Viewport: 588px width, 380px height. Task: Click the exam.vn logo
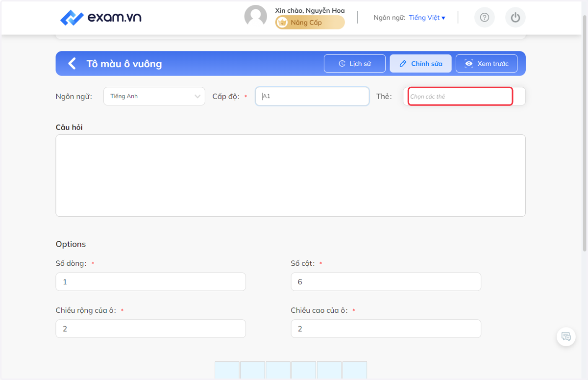click(100, 18)
